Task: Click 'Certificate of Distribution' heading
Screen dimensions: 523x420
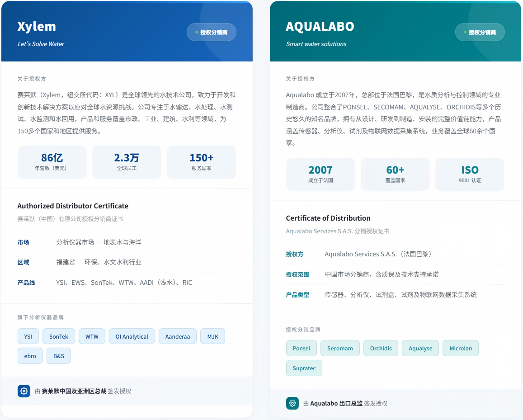Action: click(x=328, y=218)
